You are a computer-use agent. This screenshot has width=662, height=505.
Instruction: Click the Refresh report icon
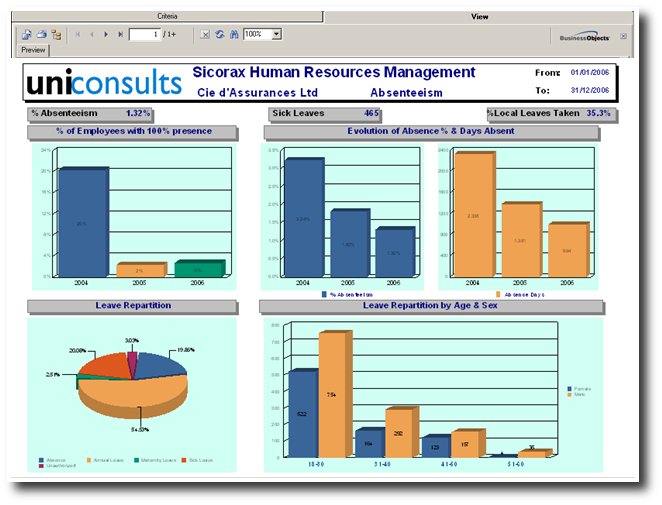click(219, 34)
